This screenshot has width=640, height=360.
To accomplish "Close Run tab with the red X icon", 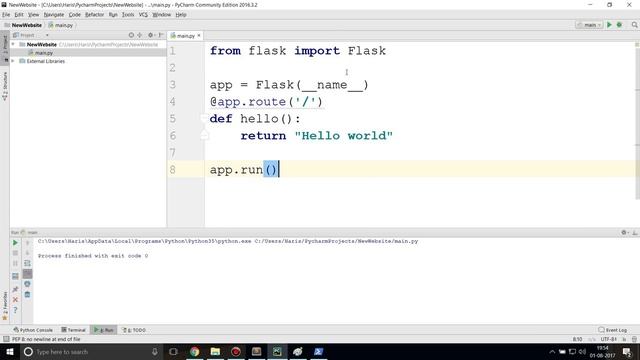I will click(15, 300).
